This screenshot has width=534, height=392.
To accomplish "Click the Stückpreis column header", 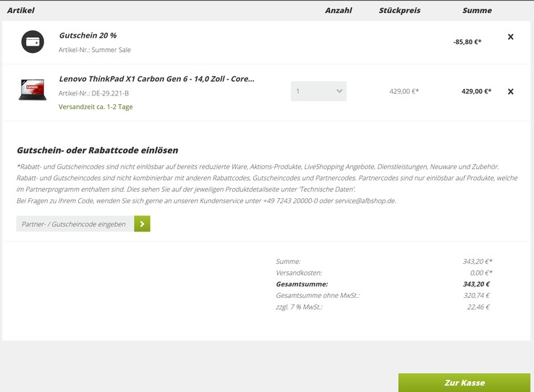I will coord(399,11).
